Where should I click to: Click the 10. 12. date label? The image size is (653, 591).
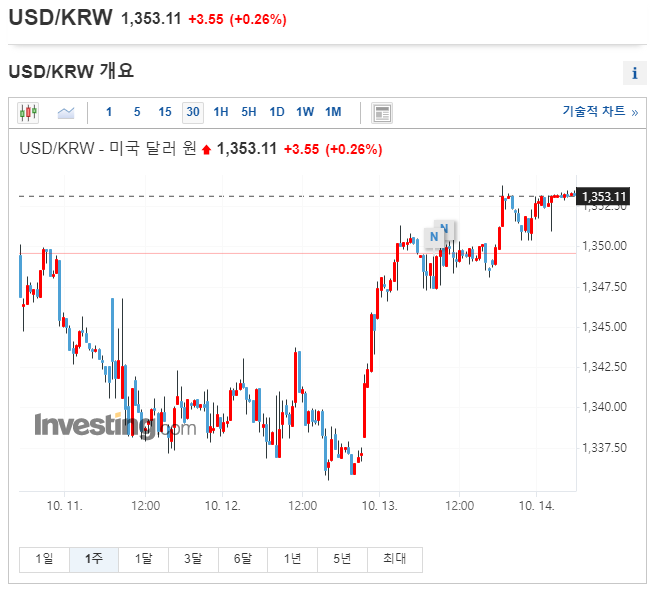[x=222, y=506]
